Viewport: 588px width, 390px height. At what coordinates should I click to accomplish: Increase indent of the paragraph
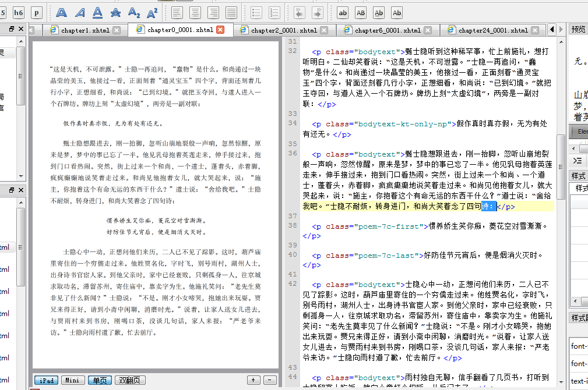click(x=318, y=12)
